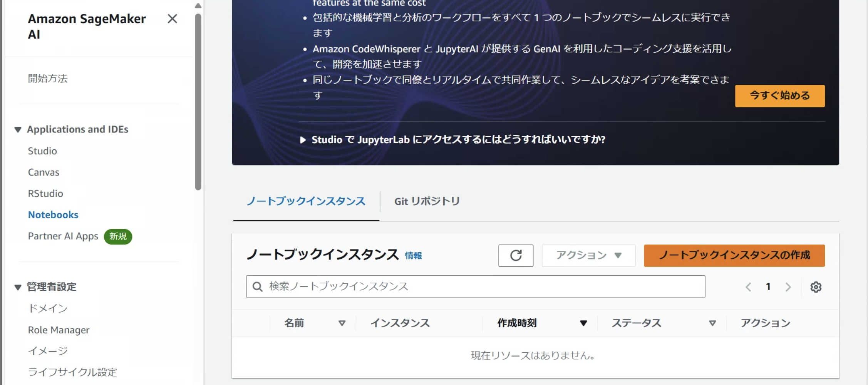Screen dimensions: 868x385
Task: Open the アクション dropdown
Action: point(588,255)
